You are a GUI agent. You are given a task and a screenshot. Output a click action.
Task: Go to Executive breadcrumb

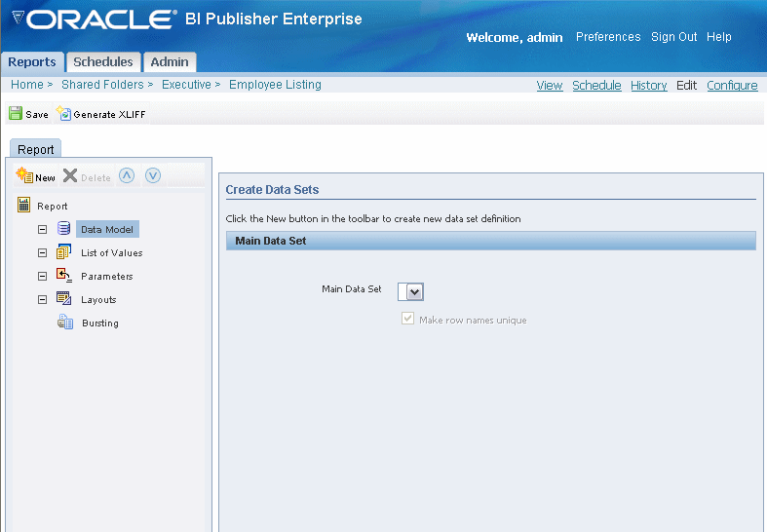coord(186,85)
